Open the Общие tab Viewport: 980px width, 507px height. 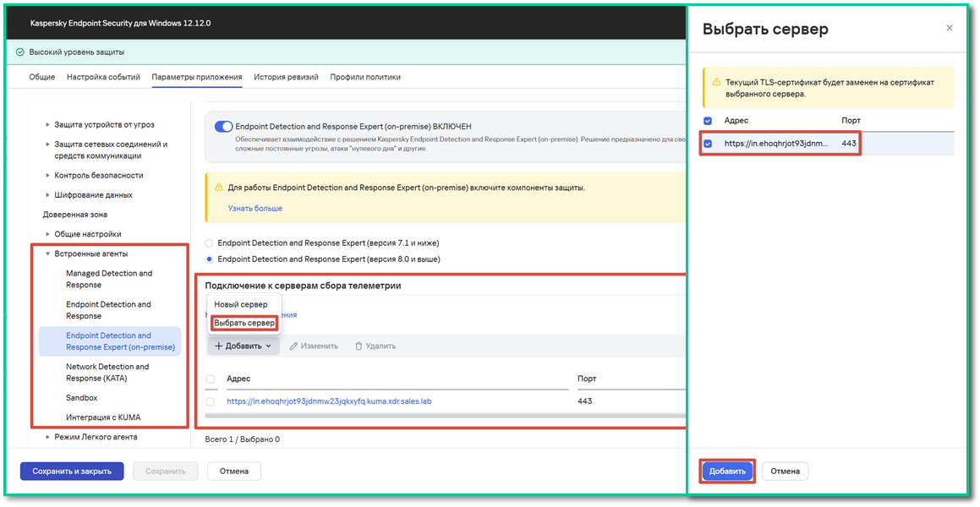tap(42, 78)
